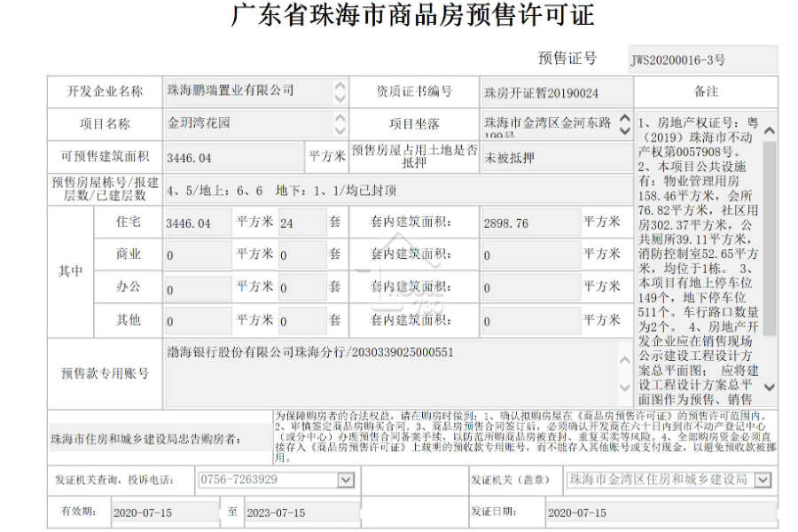Click the 预售证号 field JWS20200016-3号
The width and height of the screenshot is (798, 532).
coord(703,59)
